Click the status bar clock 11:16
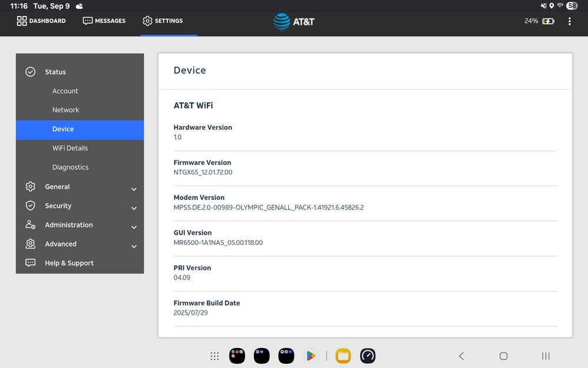Image resolution: width=588 pixels, height=368 pixels. [x=19, y=6]
